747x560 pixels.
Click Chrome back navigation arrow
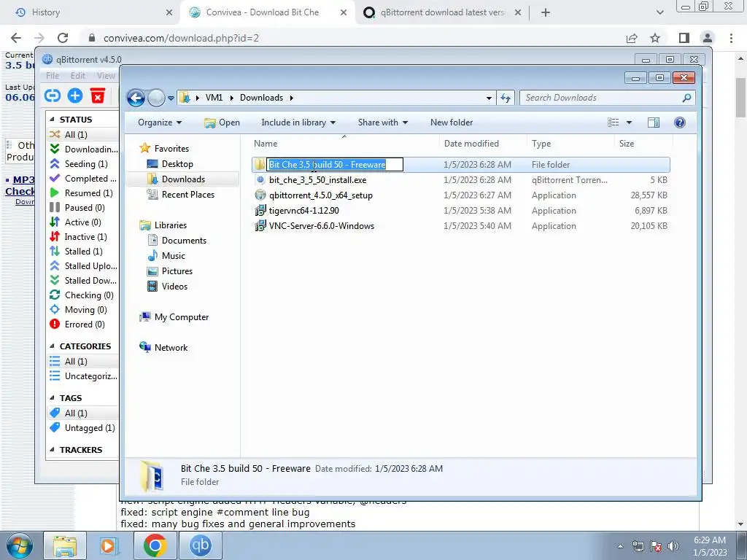(x=16, y=38)
